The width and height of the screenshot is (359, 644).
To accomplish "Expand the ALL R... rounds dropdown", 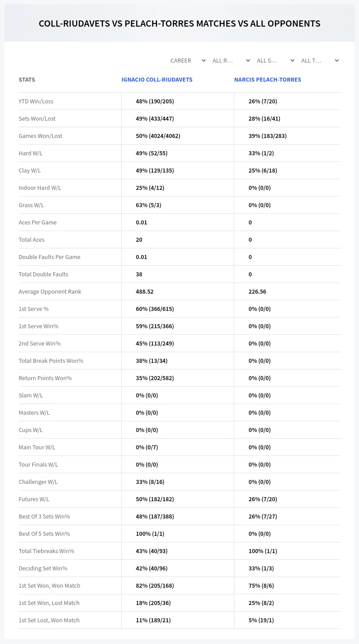I will point(231,60).
